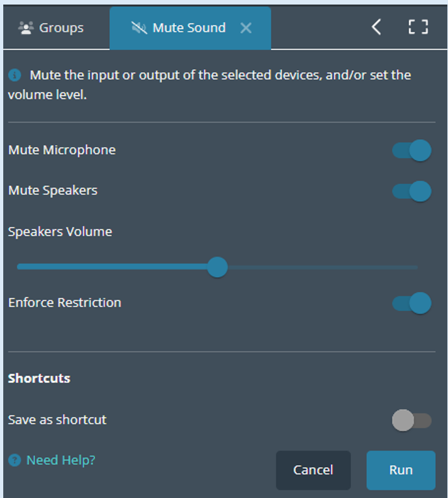Run the mute sound command
Image resolution: width=448 pixels, height=498 pixels.
point(401,470)
